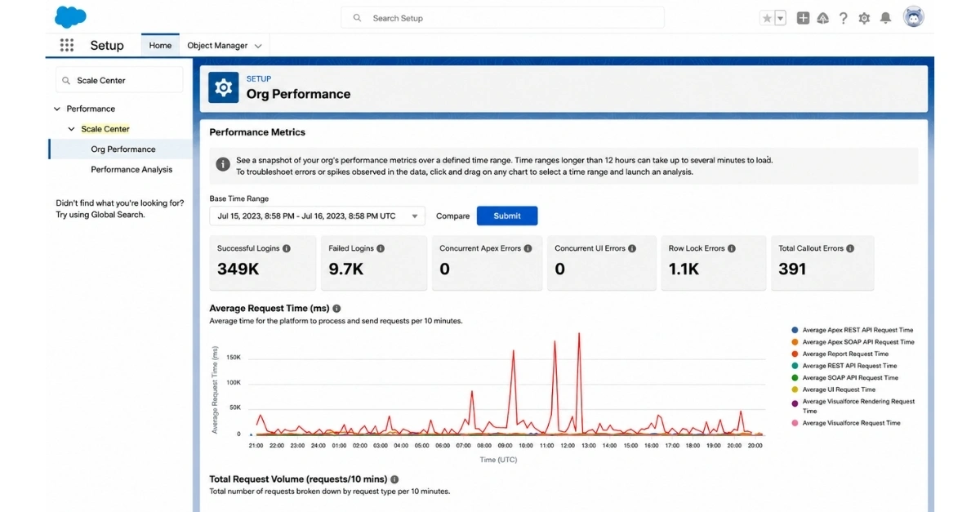Open Performance Analysis in the sidebar
This screenshot has height=512, width=980.
tap(131, 170)
